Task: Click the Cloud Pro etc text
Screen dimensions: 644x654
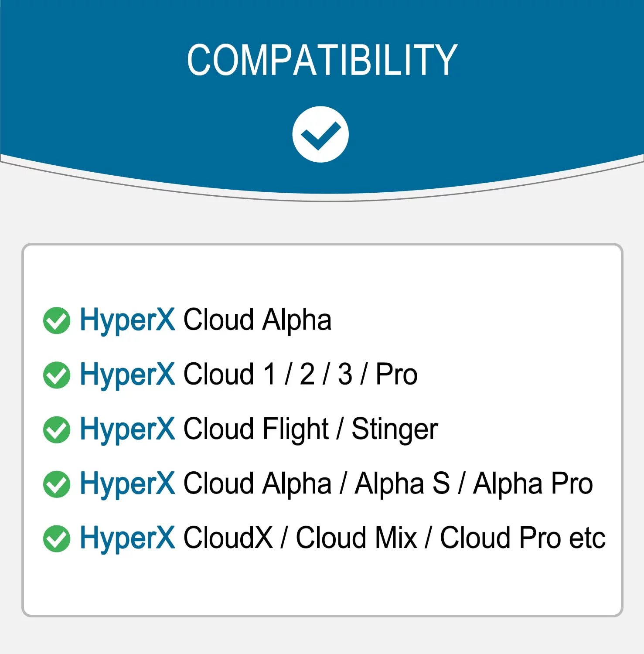Action: tap(522, 538)
